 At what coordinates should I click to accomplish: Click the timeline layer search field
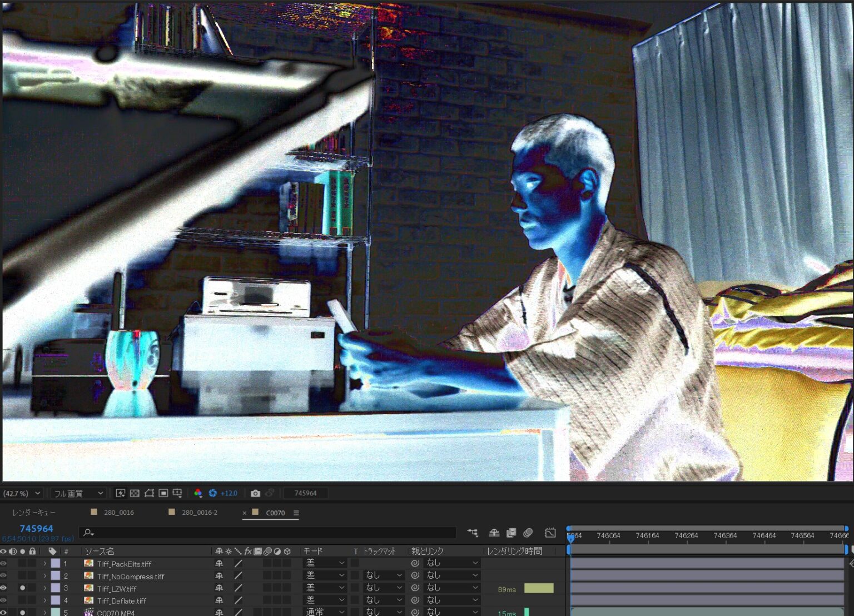tap(267, 533)
